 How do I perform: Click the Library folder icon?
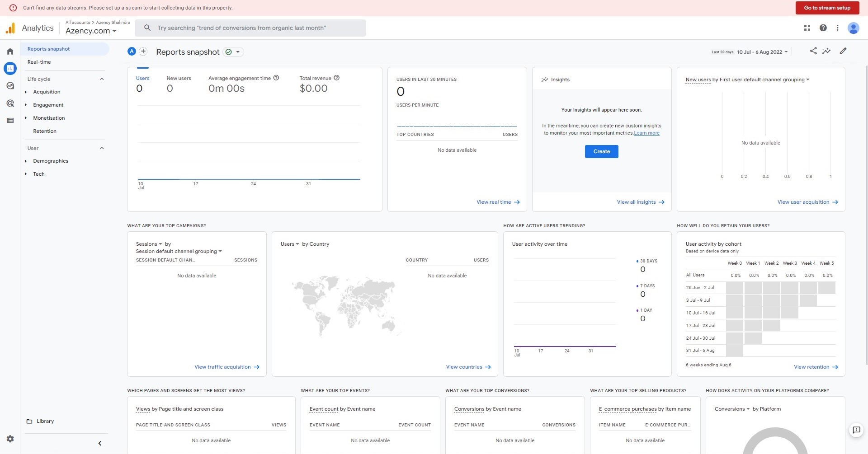click(29, 421)
